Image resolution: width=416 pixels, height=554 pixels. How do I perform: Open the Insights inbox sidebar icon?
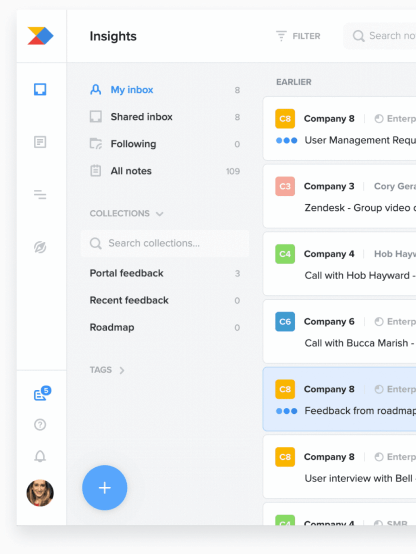pos(40,89)
